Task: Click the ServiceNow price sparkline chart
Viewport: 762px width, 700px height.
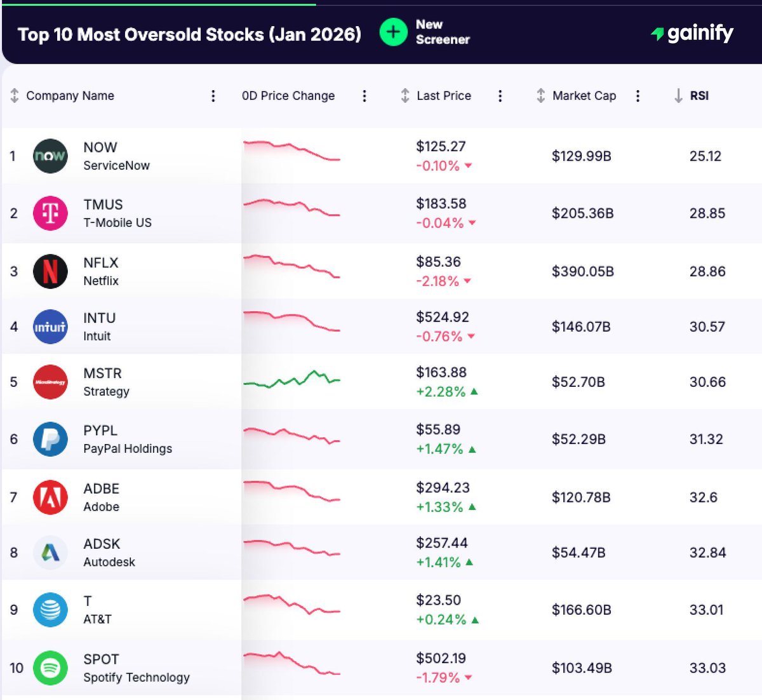Action: tap(291, 151)
